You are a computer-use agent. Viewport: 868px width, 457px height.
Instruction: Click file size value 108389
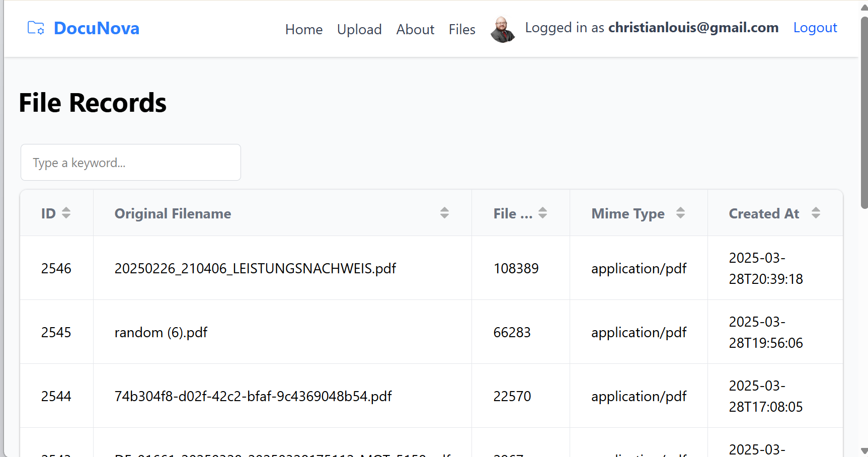[516, 268]
